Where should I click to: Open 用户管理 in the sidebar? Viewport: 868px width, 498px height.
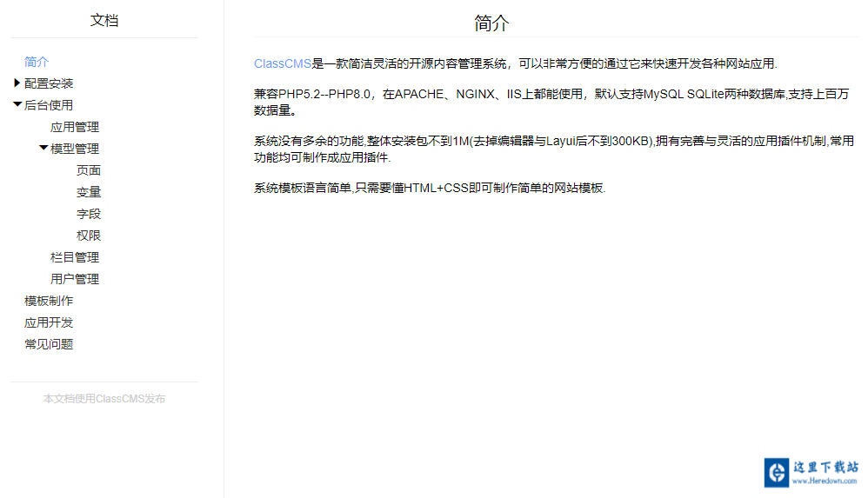[x=75, y=279]
